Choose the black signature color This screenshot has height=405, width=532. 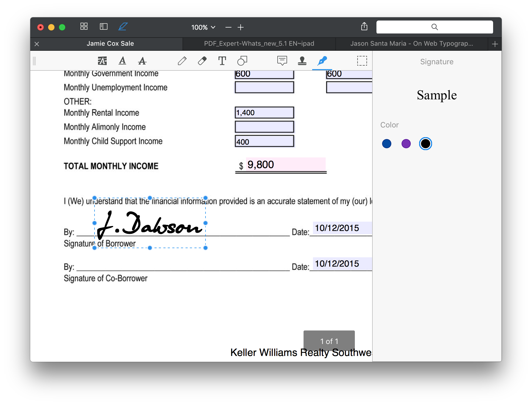tap(426, 144)
